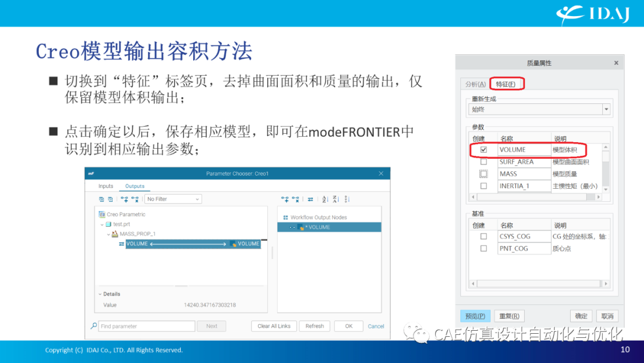
Task: Click the collapse-all icon in the left toolbar
Action: tap(110, 199)
